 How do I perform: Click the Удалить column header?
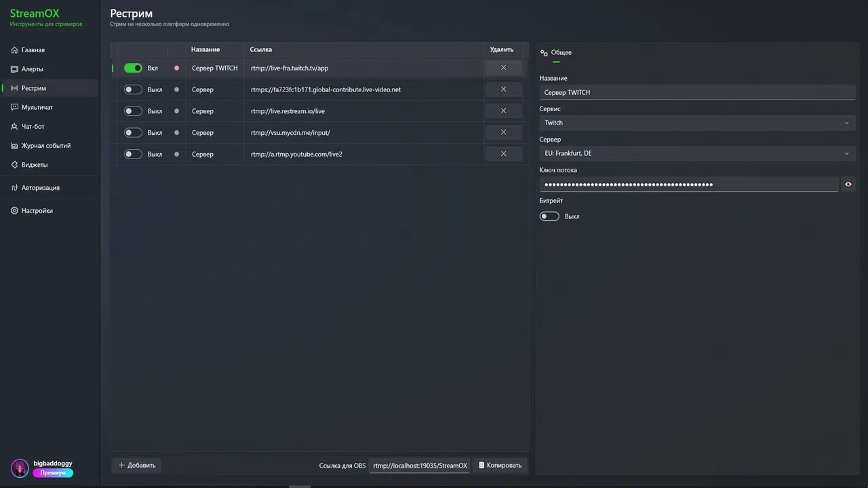(502, 49)
